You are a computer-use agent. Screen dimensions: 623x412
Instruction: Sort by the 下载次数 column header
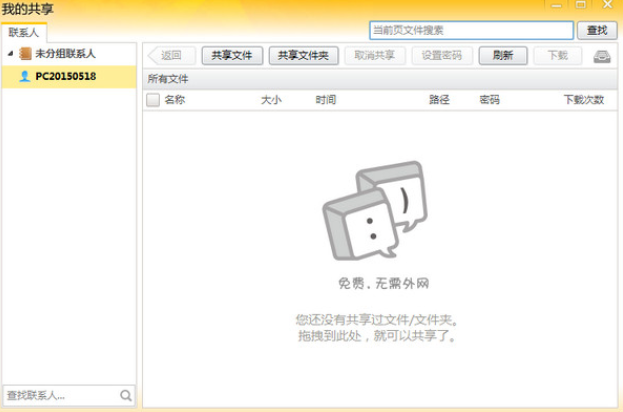583,100
